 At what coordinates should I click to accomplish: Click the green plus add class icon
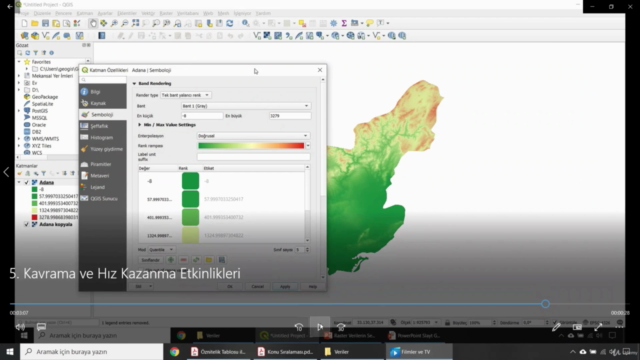[171, 260]
